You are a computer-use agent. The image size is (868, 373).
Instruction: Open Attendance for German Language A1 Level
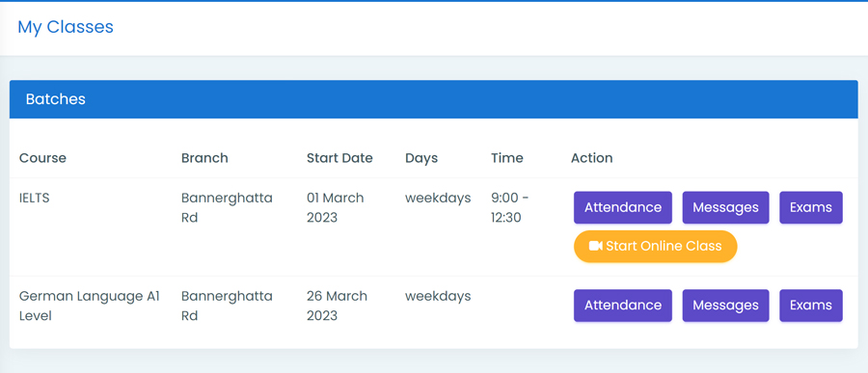click(x=623, y=306)
